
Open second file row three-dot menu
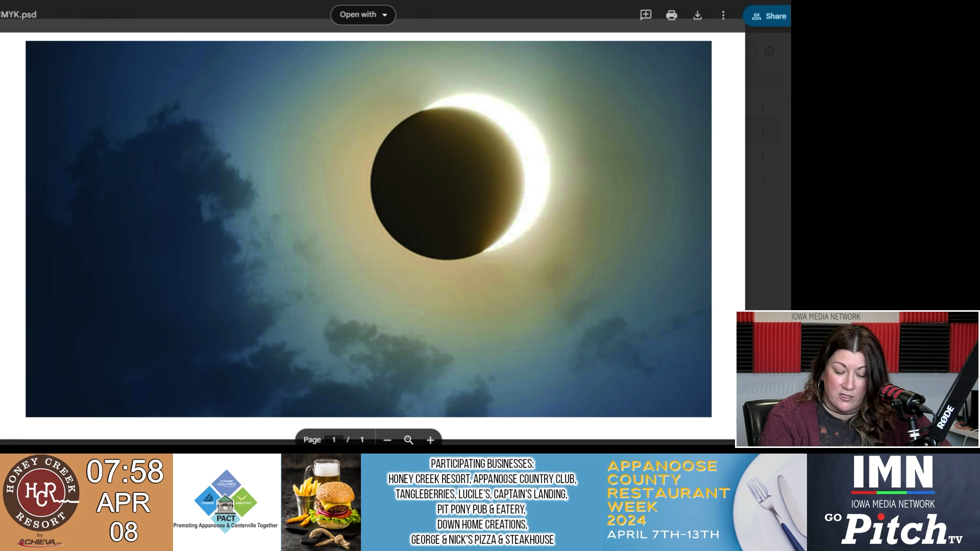[763, 131]
